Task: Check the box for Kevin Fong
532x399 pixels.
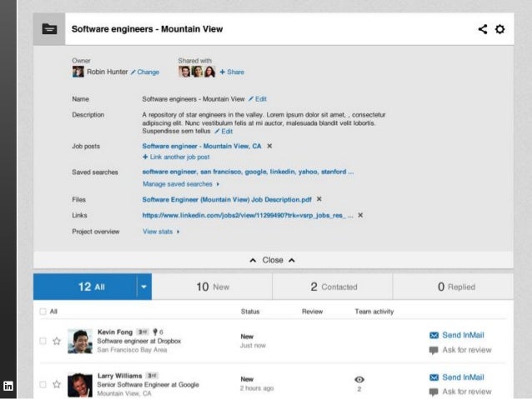Action: (x=43, y=341)
